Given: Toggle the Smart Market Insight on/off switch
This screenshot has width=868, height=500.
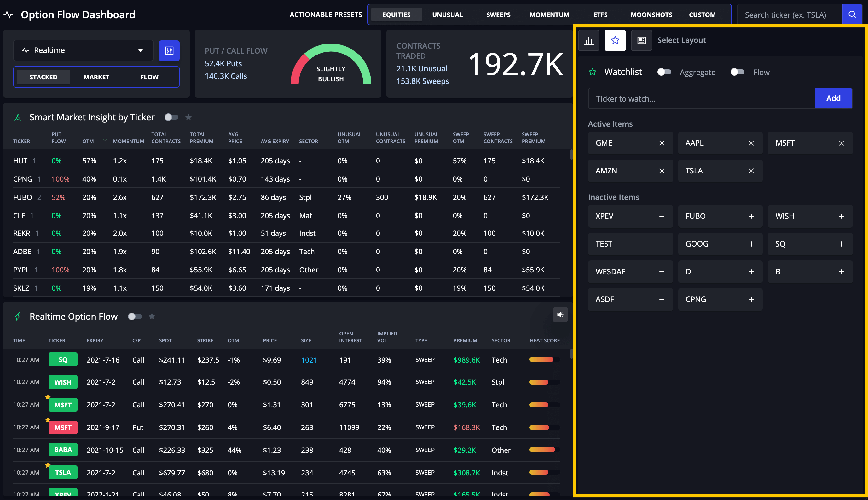Looking at the screenshot, I should point(171,117).
